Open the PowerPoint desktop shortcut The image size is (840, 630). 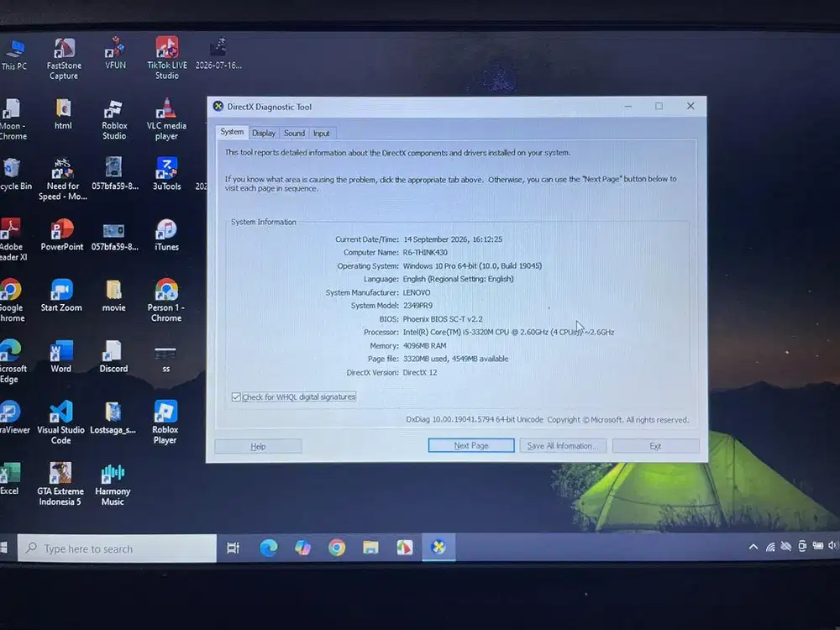pos(62,234)
